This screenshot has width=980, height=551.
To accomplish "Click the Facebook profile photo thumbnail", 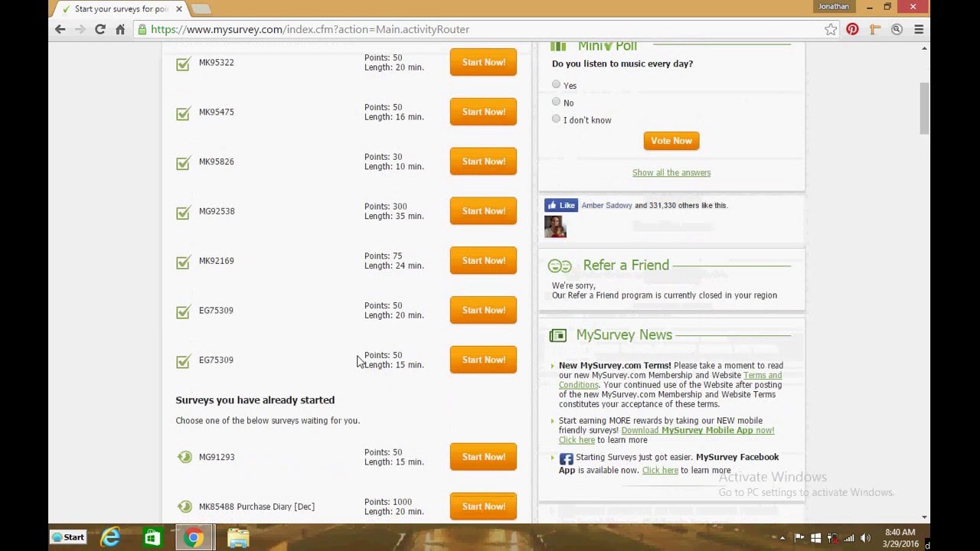I will tap(555, 227).
